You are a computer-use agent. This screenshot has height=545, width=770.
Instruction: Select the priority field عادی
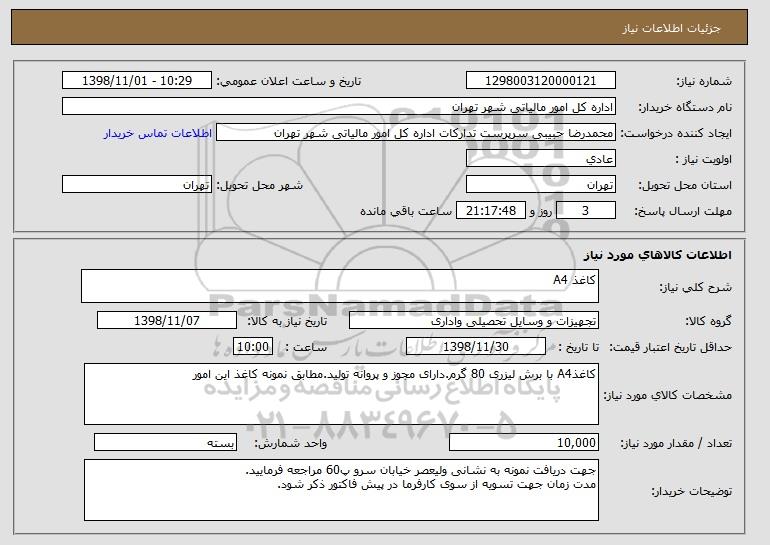(x=541, y=159)
